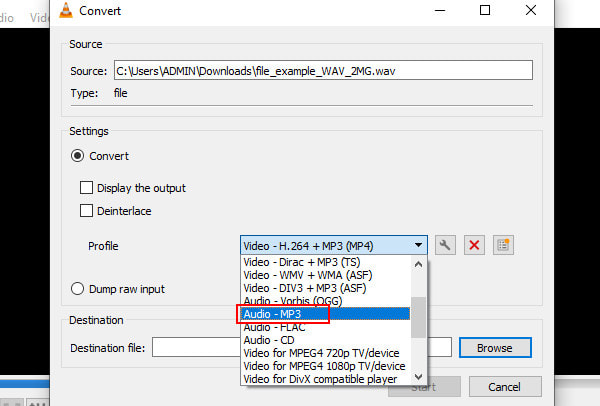
Task: Choose the Audio - MP3 profile
Action: pyautogui.click(x=326, y=314)
